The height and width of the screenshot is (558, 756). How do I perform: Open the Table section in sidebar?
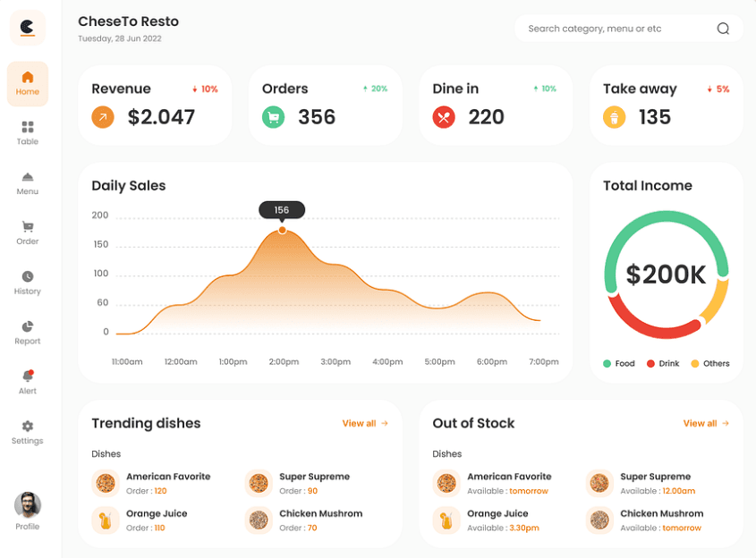28,133
